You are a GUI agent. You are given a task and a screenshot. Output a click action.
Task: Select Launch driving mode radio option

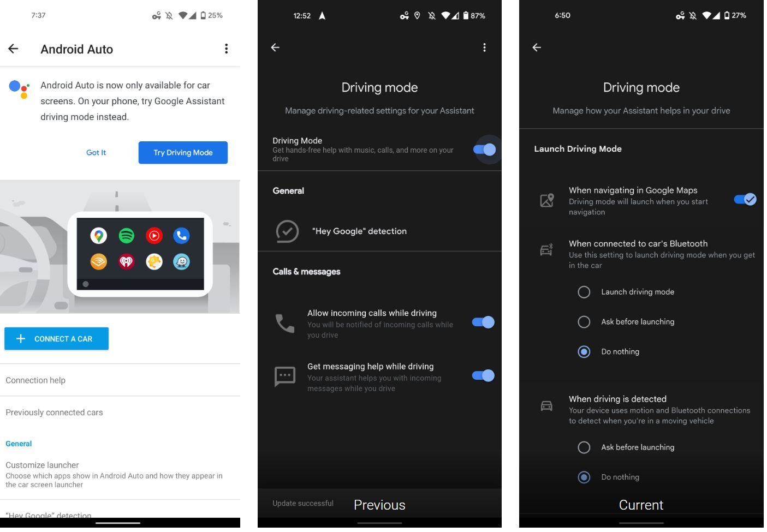tap(584, 292)
